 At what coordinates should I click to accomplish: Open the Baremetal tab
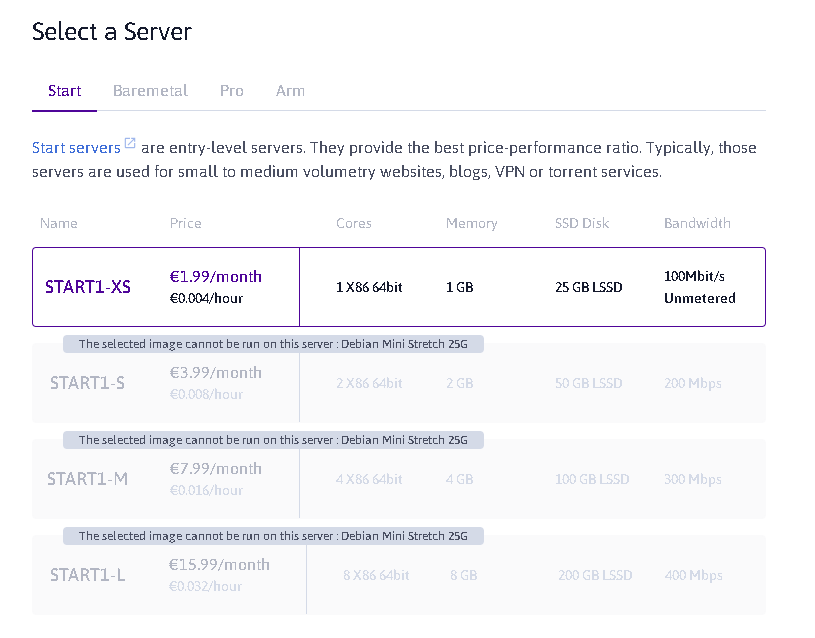(150, 91)
